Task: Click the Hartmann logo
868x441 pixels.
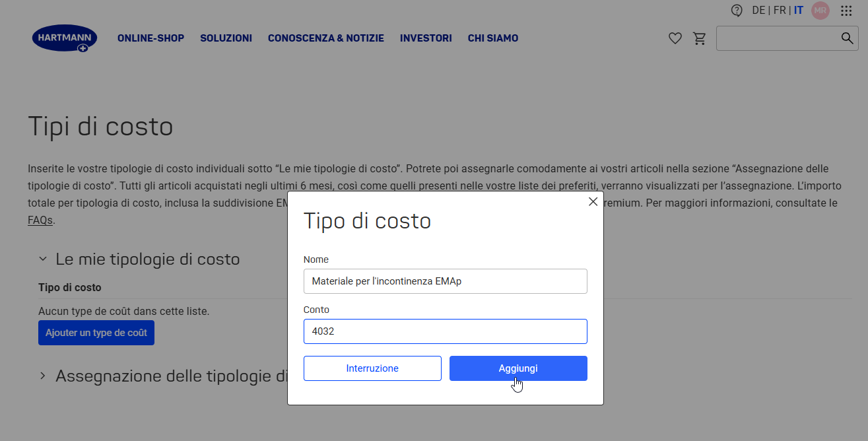Action: point(65,39)
